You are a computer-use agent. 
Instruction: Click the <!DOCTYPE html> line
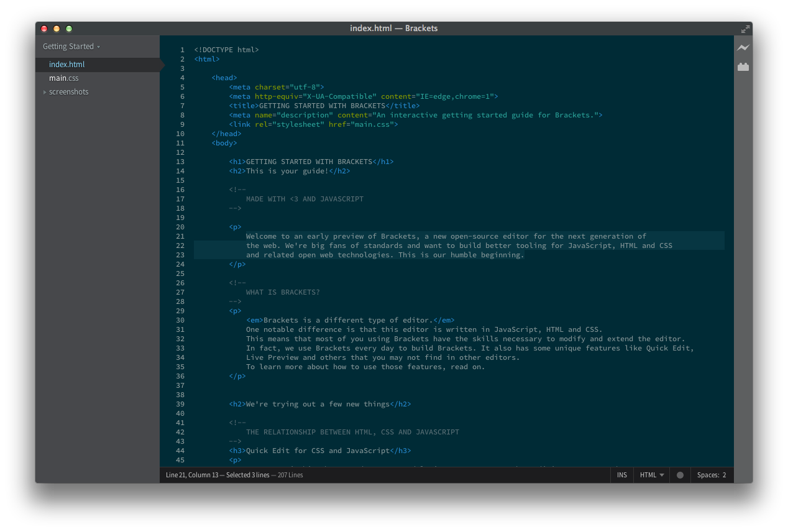point(226,50)
